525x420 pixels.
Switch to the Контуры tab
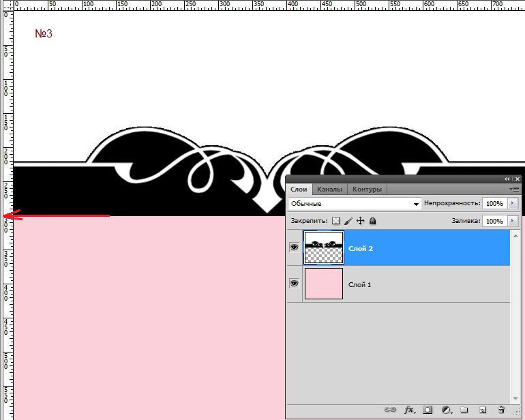[x=367, y=190]
